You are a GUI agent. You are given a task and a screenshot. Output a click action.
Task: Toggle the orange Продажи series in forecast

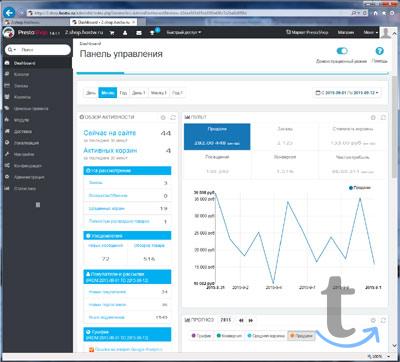[x=300, y=335]
